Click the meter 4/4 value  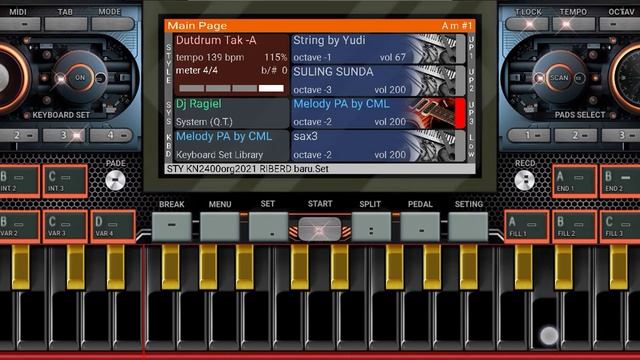197,71
